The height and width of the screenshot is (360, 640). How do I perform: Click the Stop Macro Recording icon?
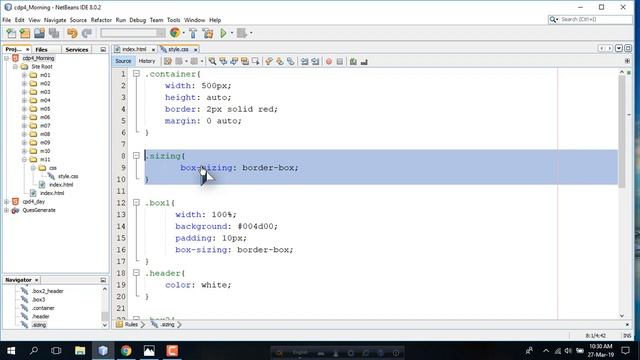coord(340,62)
